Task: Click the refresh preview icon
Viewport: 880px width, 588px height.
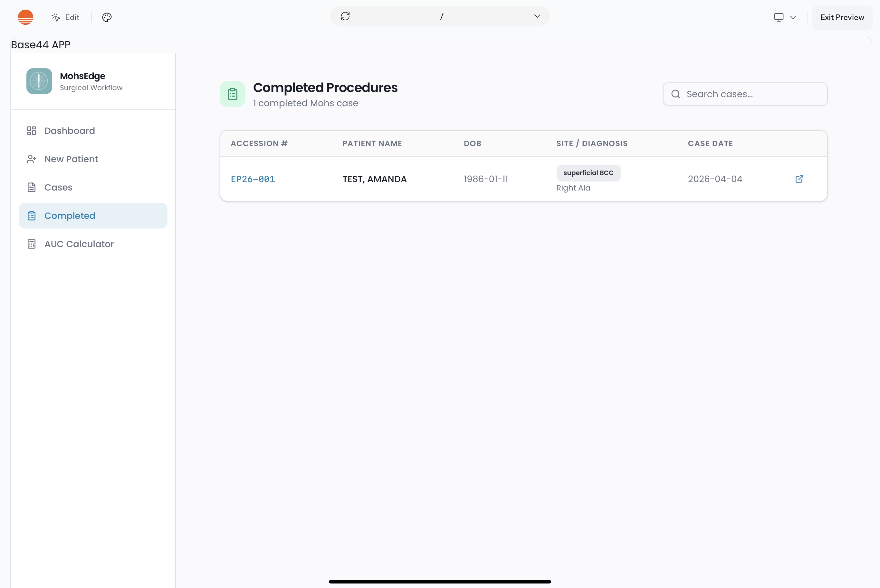Action: pos(345,16)
